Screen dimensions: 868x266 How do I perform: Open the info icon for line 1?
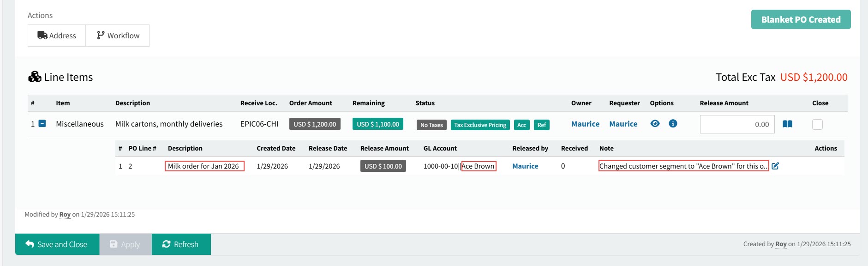click(673, 124)
